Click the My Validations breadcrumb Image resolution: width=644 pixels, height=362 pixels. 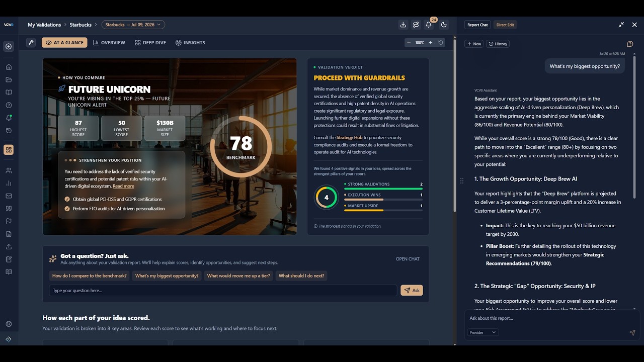tap(44, 25)
